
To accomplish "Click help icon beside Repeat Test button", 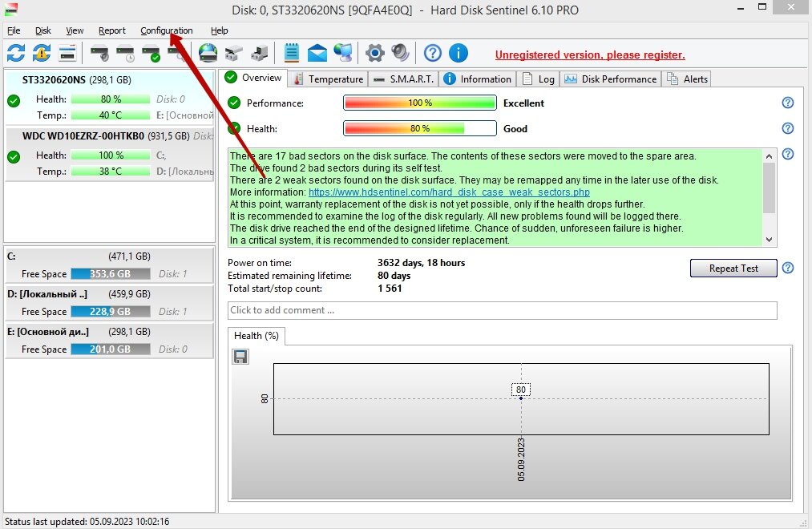I will coord(788,268).
